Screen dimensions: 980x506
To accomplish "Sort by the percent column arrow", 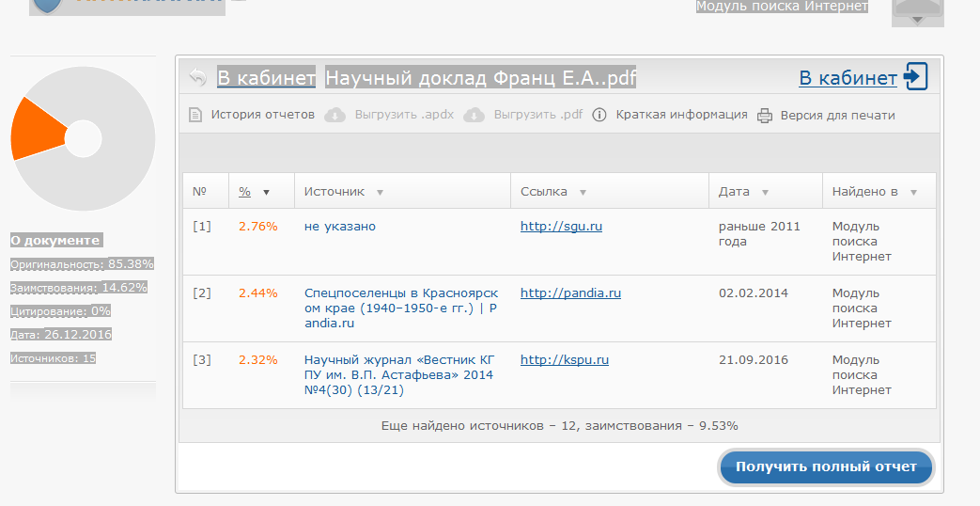I will coord(266,192).
